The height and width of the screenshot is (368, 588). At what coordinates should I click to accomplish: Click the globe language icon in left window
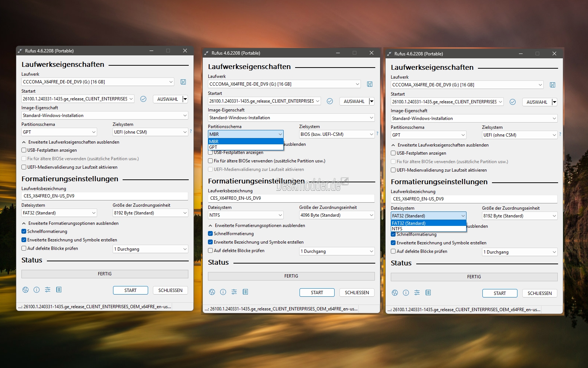(x=25, y=290)
